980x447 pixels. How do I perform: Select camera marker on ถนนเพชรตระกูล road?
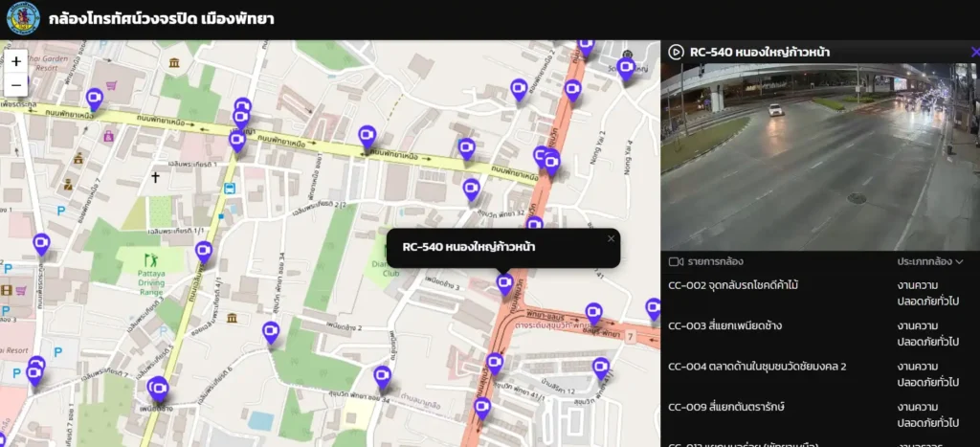[x=41, y=244]
